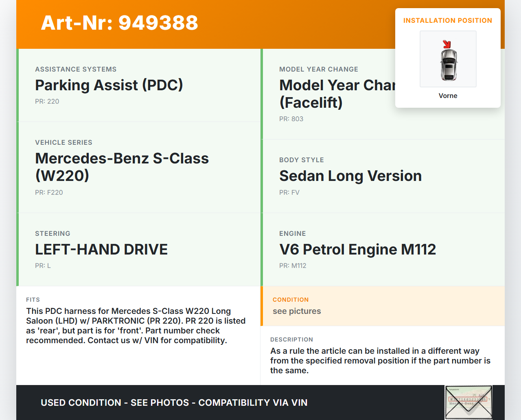Click the V6 Petrol Engine M112 entry
Image resolution: width=521 pixels, height=420 pixels.
(357, 249)
